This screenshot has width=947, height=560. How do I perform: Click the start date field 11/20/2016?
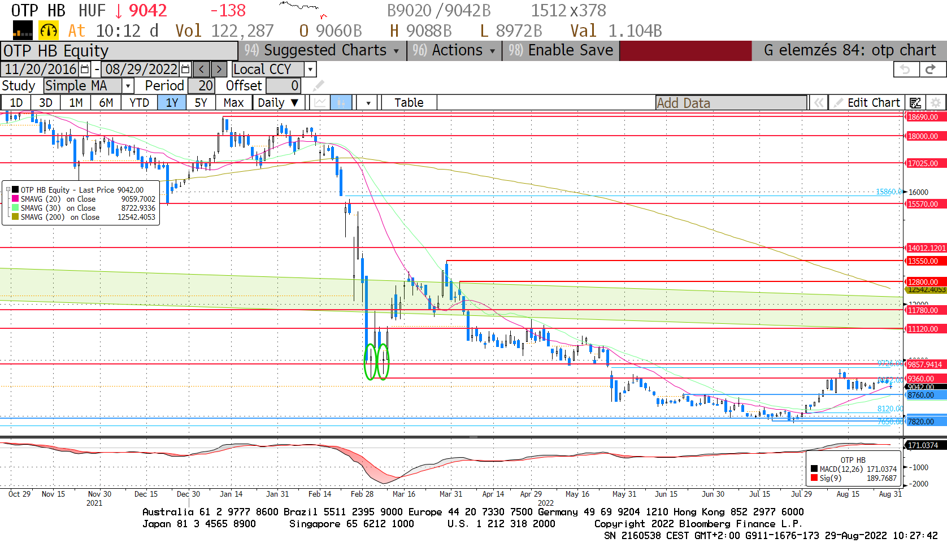[x=40, y=70]
